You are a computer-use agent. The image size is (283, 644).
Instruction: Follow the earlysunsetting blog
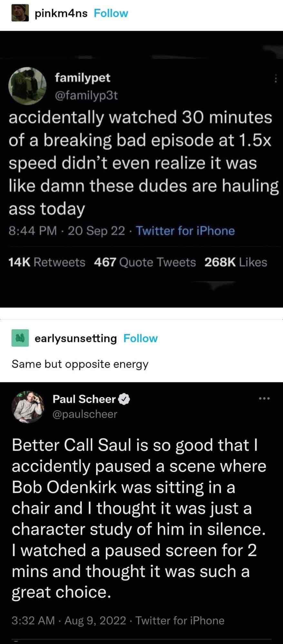click(x=141, y=338)
